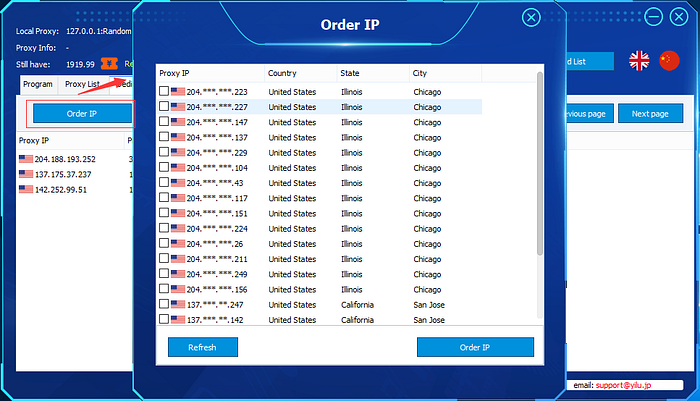Viewport: 700px width, 401px height.
Task: Switch interface to Chinese via China flag
Action: pyautogui.click(x=669, y=61)
